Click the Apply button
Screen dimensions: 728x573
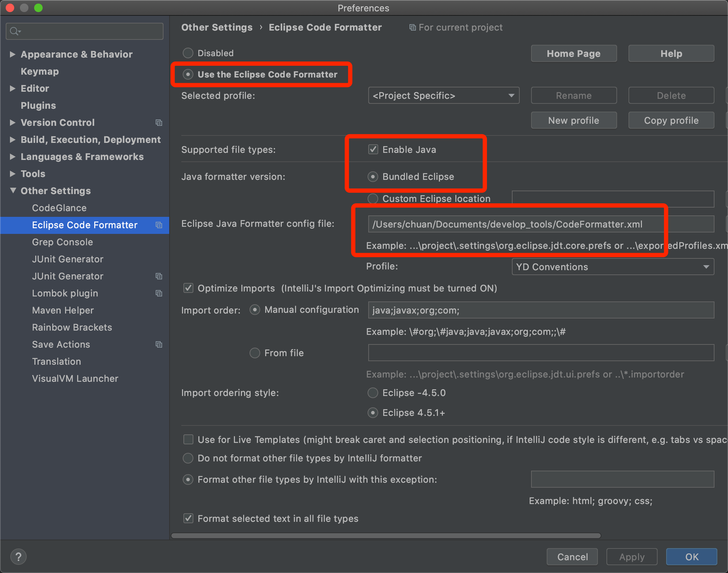tap(632, 557)
